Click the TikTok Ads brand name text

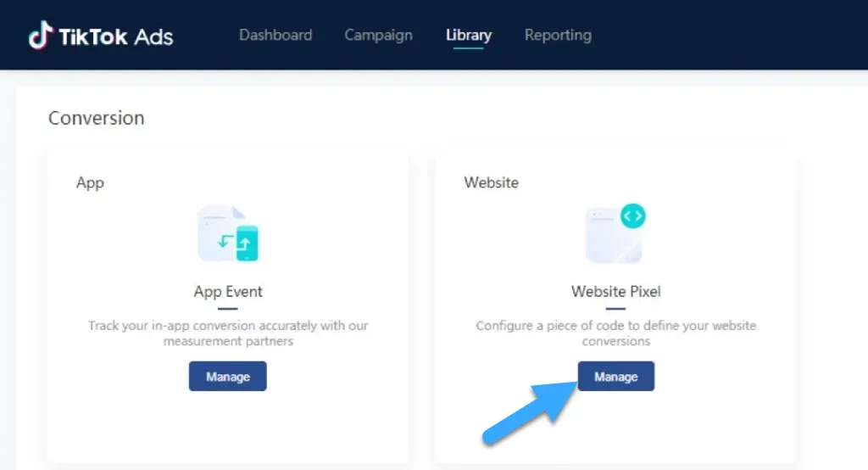[115, 36]
